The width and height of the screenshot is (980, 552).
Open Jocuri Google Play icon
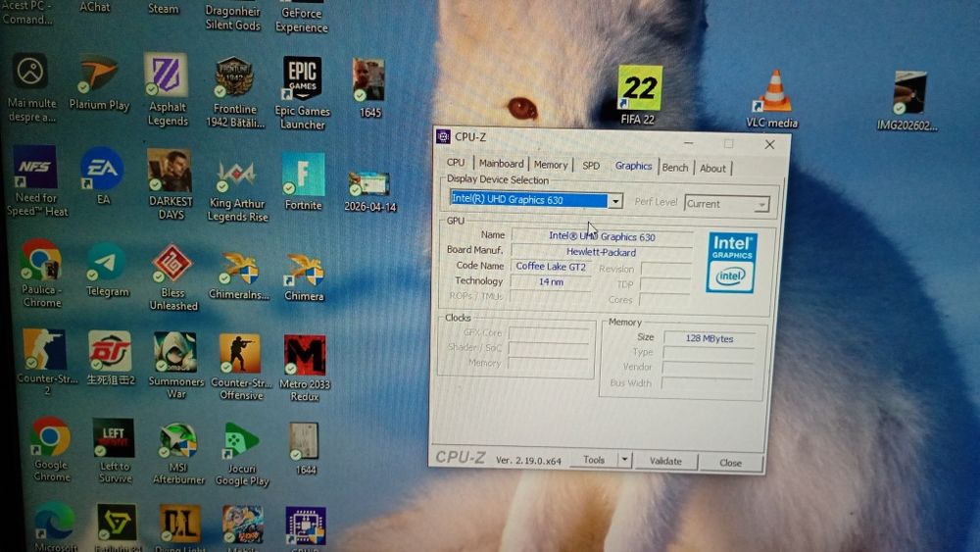242,454
